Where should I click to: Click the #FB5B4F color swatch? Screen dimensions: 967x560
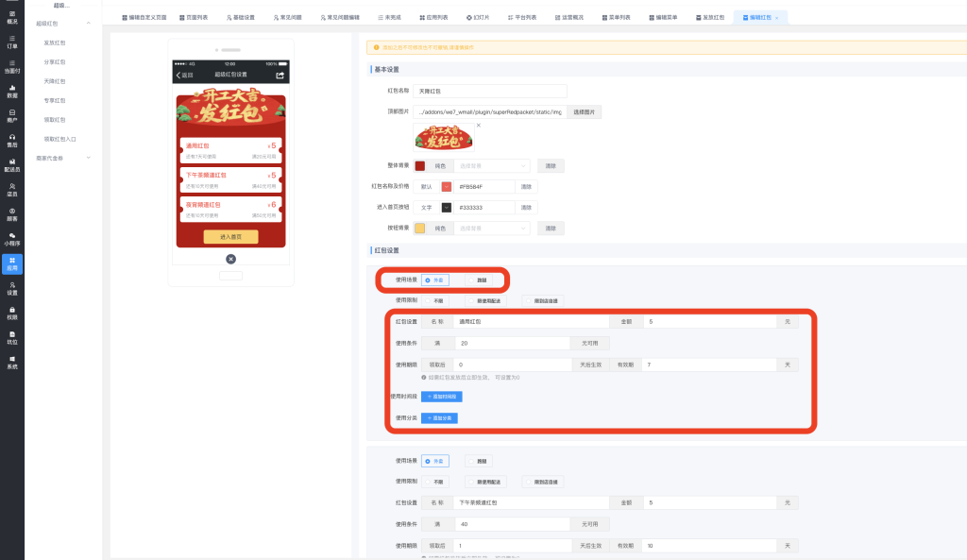click(447, 186)
